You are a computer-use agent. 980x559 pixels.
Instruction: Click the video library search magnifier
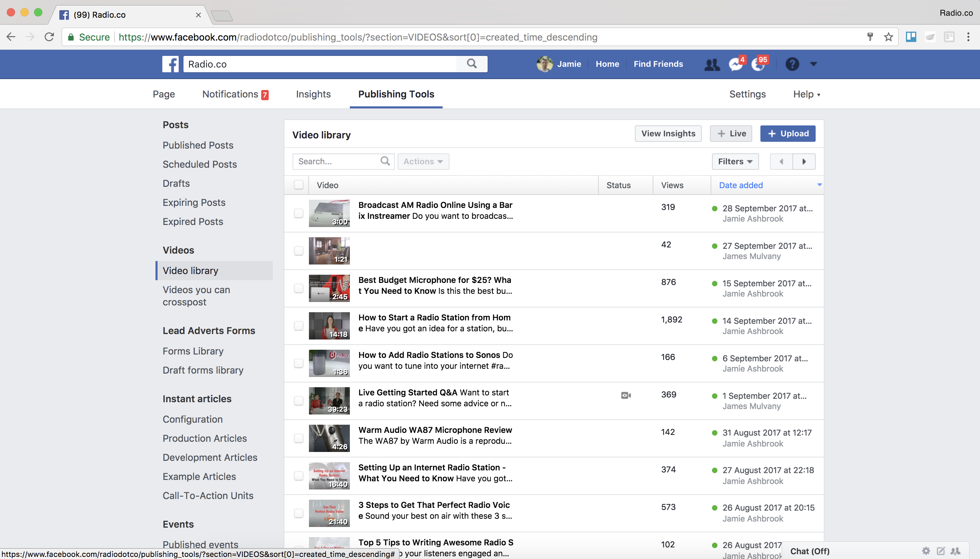coord(385,161)
